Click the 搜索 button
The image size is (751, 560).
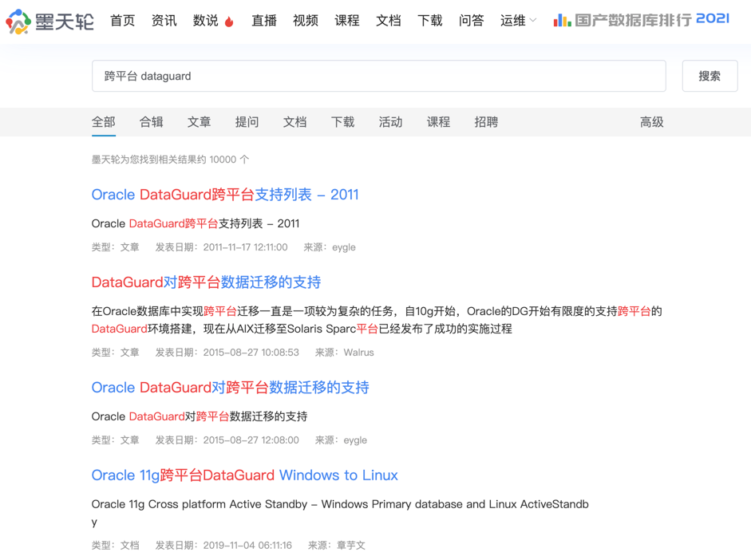pyautogui.click(x=709, y=76)
